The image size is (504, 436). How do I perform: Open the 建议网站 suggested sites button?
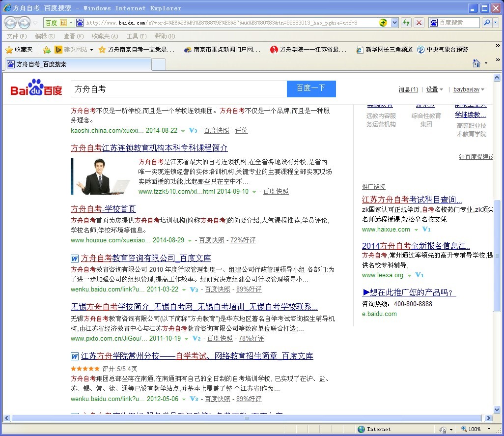coord(74,50)
